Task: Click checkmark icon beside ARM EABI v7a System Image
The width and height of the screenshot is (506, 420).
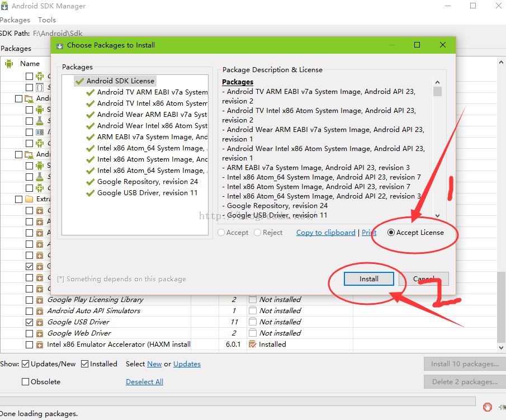Action: (91, 137)
